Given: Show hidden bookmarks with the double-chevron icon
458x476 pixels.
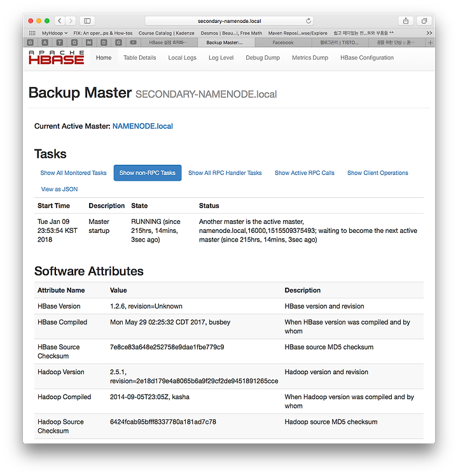Looking at the screenshot, I should click(429, 33).
